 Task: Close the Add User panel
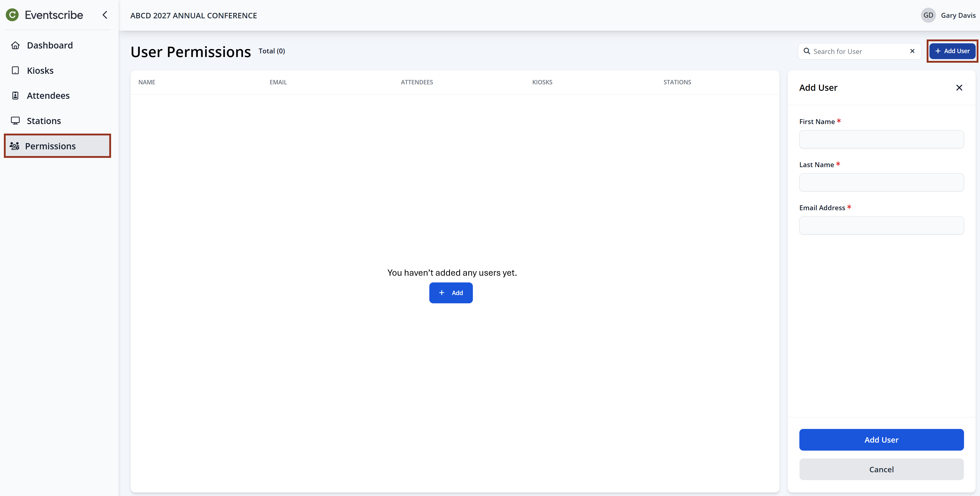point(959,88)
